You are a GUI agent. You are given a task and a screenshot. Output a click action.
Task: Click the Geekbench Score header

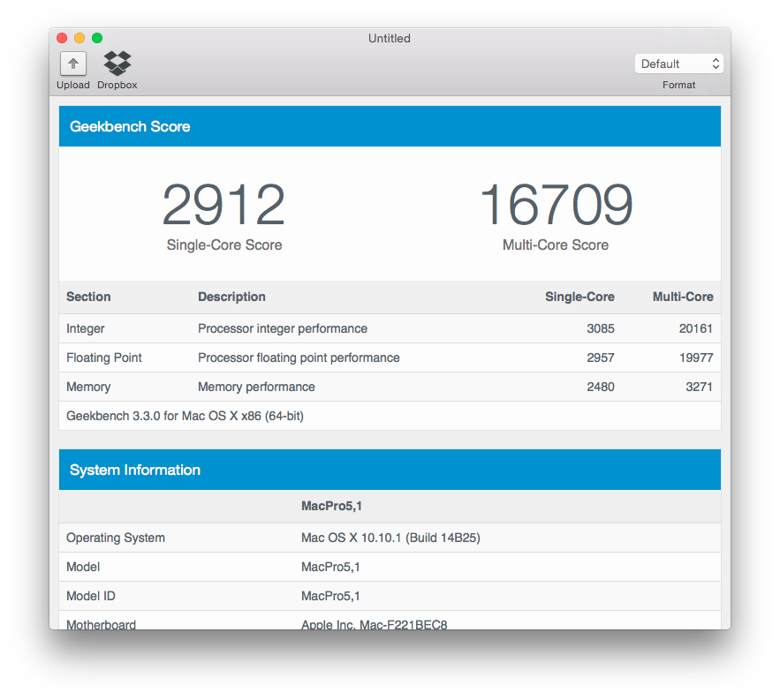(x=390, y=126)
